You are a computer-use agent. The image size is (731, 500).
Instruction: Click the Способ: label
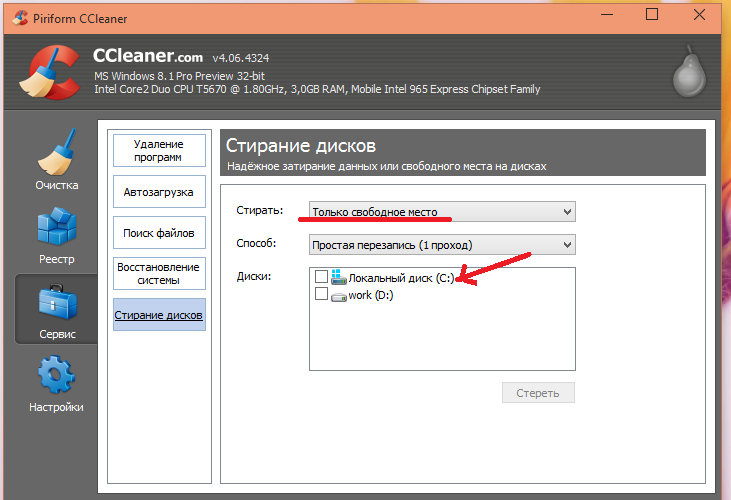[256, 243]
